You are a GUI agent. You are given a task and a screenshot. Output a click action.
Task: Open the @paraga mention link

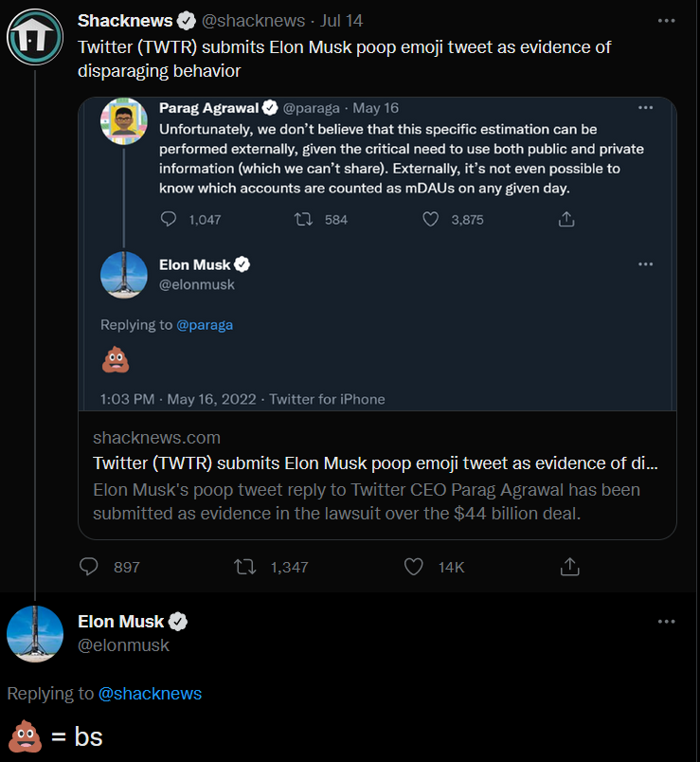click(204, 324)
